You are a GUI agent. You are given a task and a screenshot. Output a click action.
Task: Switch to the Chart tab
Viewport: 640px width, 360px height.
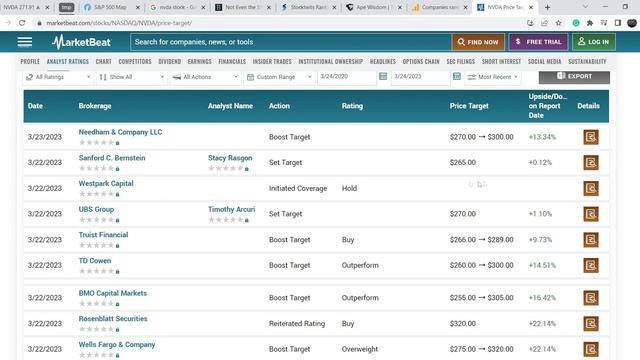click(x=103, y=62)
